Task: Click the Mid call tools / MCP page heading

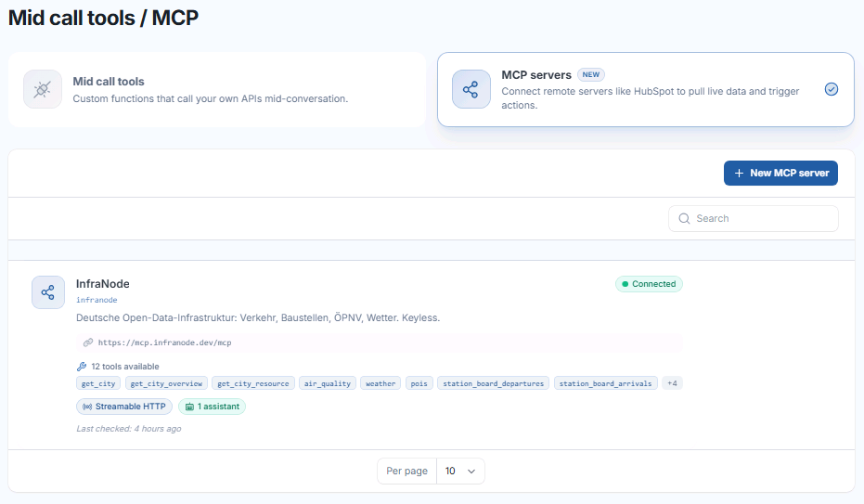Action: click(103, 18)
